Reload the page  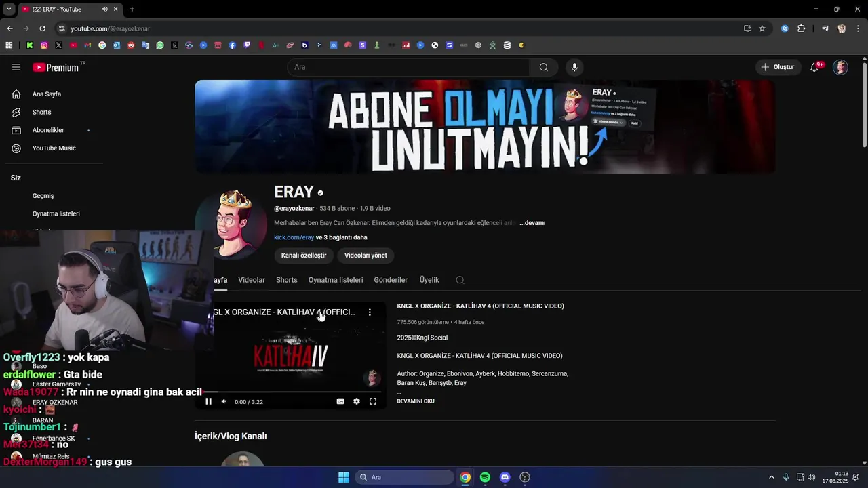pos(42,28)
